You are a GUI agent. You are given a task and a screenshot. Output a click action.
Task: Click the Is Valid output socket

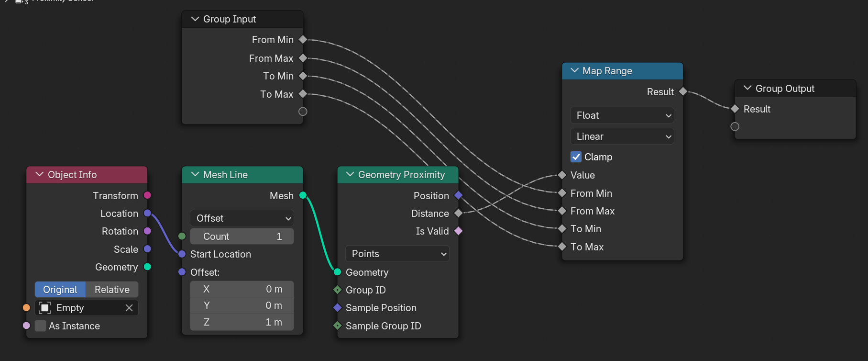(x=458, y=231)
